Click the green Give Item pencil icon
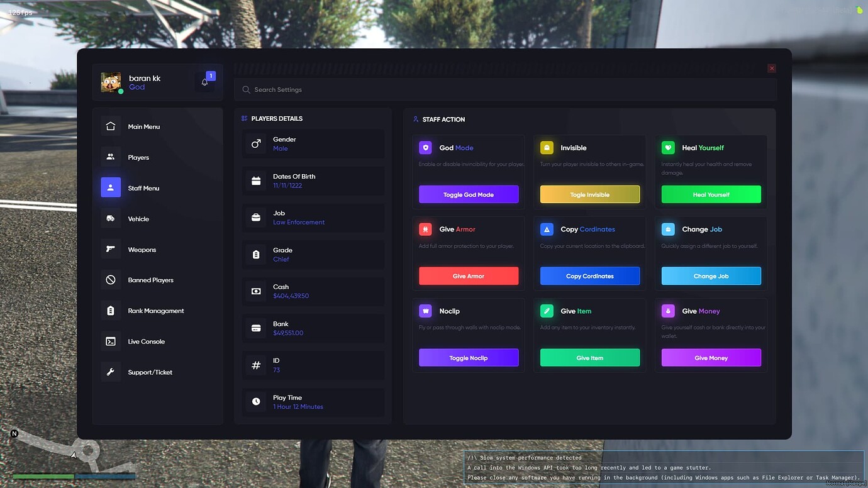 click(x=546, y=311)
